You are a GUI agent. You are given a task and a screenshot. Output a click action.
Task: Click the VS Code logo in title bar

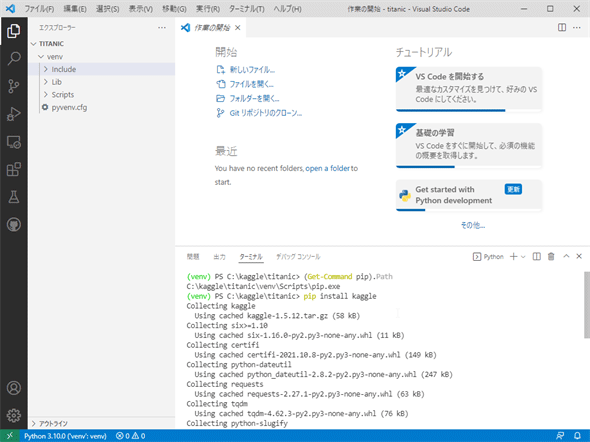click(11, 8)
